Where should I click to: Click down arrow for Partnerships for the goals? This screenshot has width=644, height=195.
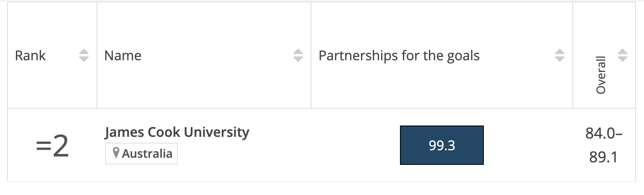(x=559, y=59)
